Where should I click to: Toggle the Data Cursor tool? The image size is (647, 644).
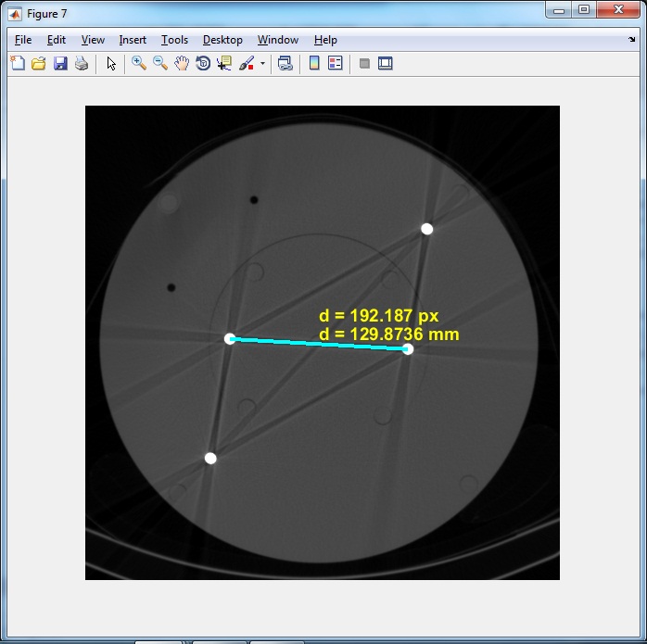pyautogui.click(x=224, y=64)
